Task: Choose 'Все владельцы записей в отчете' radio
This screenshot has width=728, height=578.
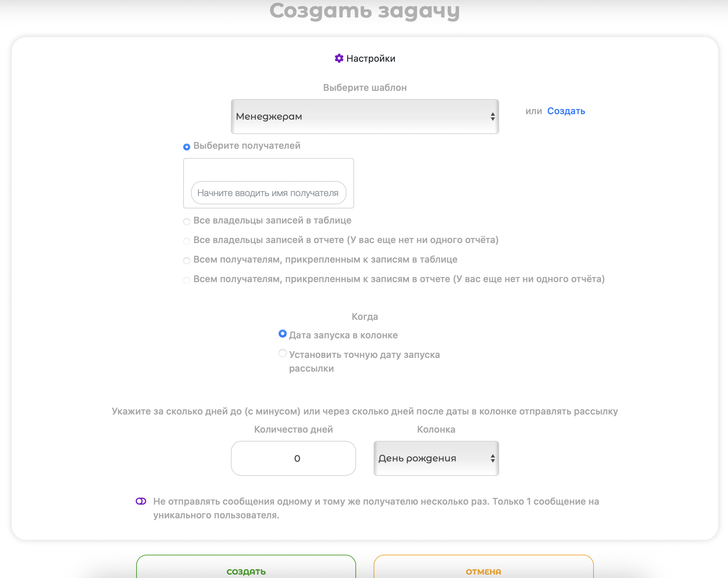Action: (x=187, y=241)
